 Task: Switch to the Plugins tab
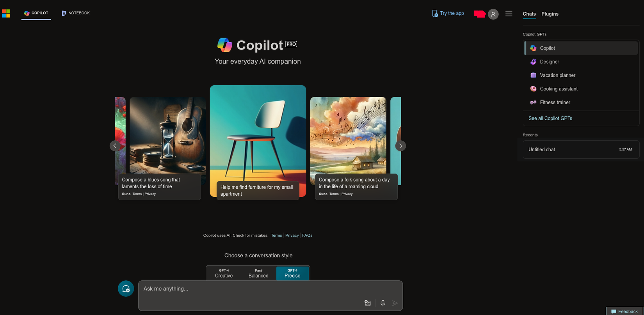tap(550, 14)
